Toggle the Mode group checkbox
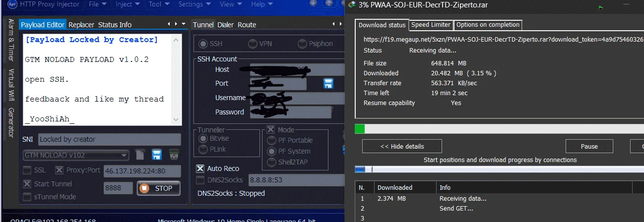 coord(271,130)
